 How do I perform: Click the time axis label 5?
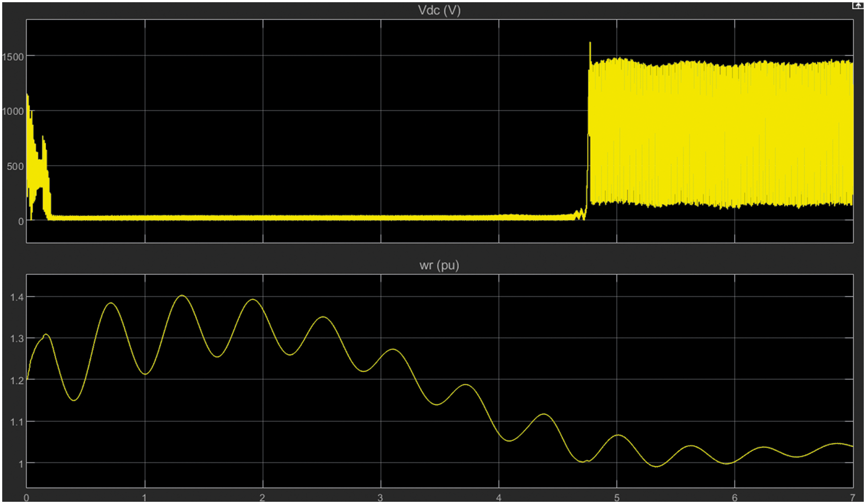(616, 498)
